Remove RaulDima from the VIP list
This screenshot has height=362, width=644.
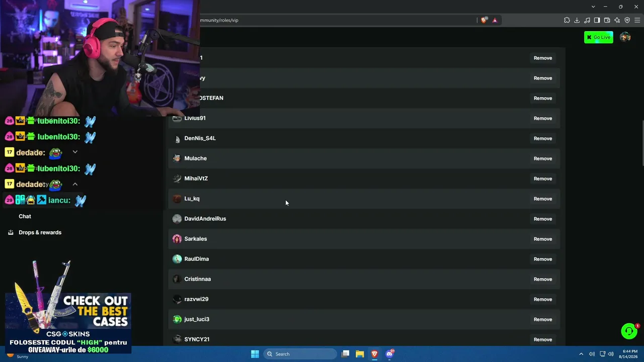click(x=543, y=259)
